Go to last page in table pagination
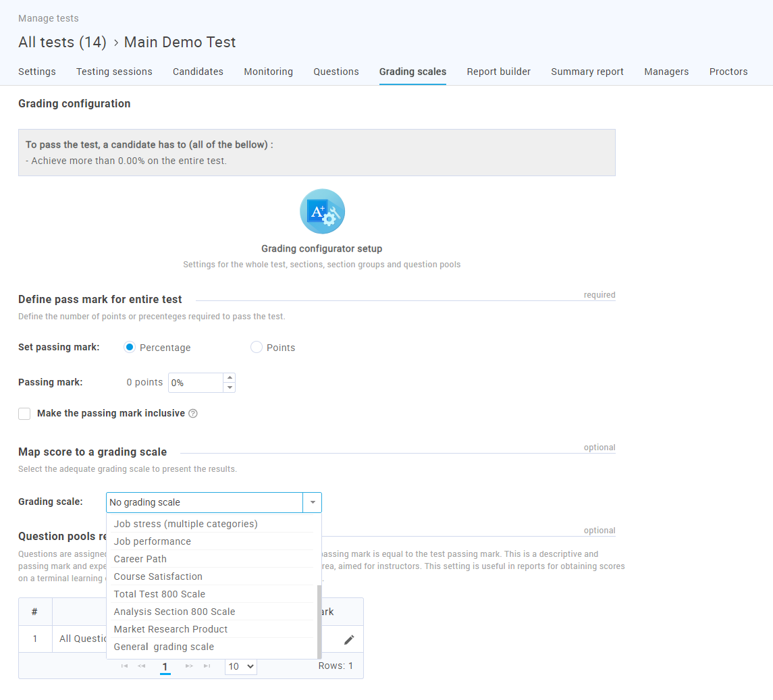Screen dimensions: 773x700 click(207, 666)
